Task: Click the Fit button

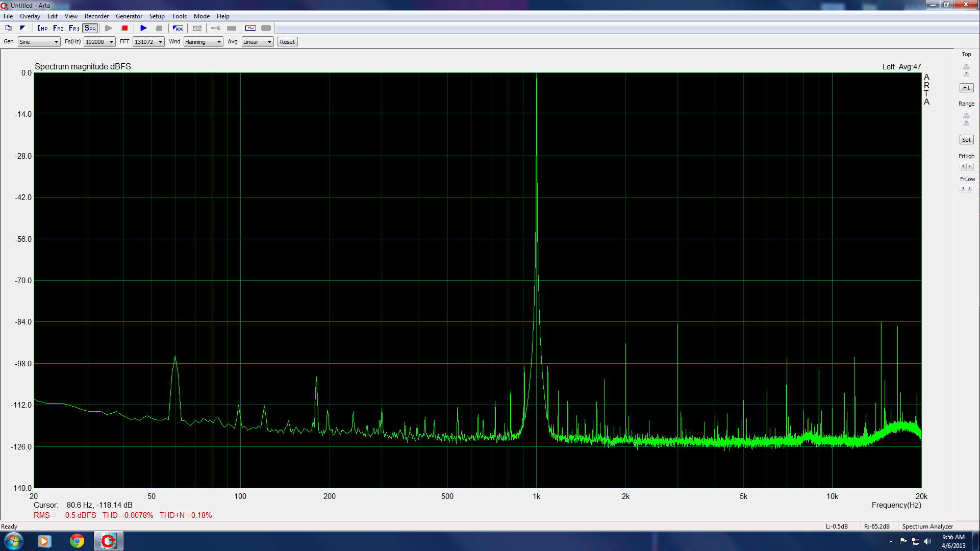Action: 966,88
